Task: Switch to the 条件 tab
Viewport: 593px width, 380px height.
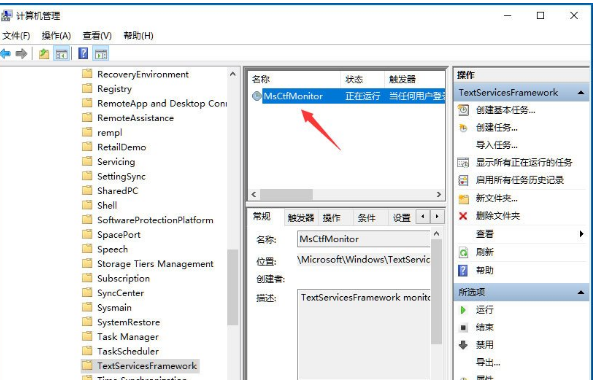Action: [366, 218]
